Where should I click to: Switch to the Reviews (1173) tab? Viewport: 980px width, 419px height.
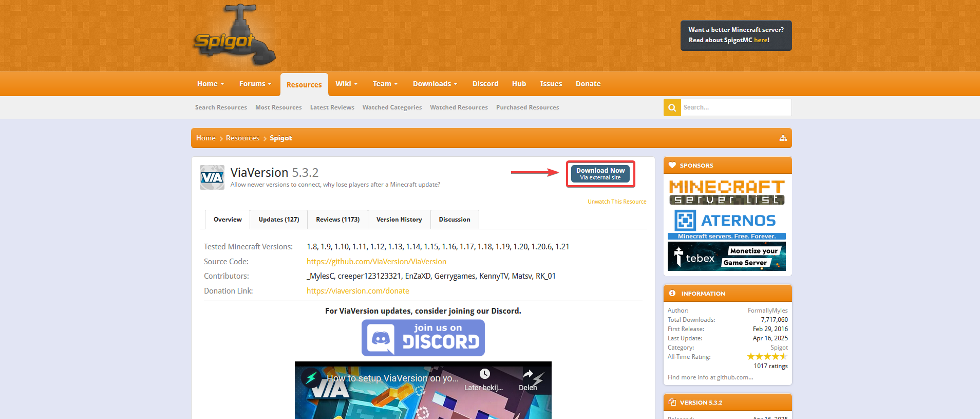coord(337,220)
